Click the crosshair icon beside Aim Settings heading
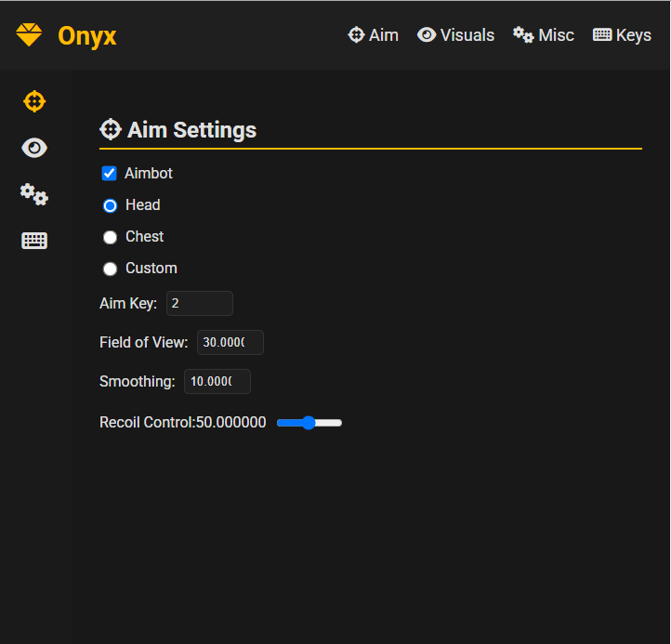Image resolution: width=671 pixels, height=644 pixels. [111, 129]
